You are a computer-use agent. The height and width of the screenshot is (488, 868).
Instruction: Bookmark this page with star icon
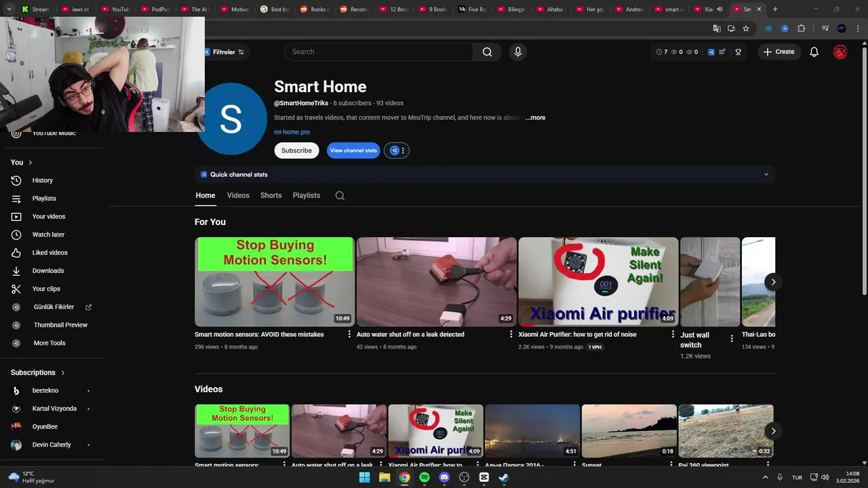746,28
